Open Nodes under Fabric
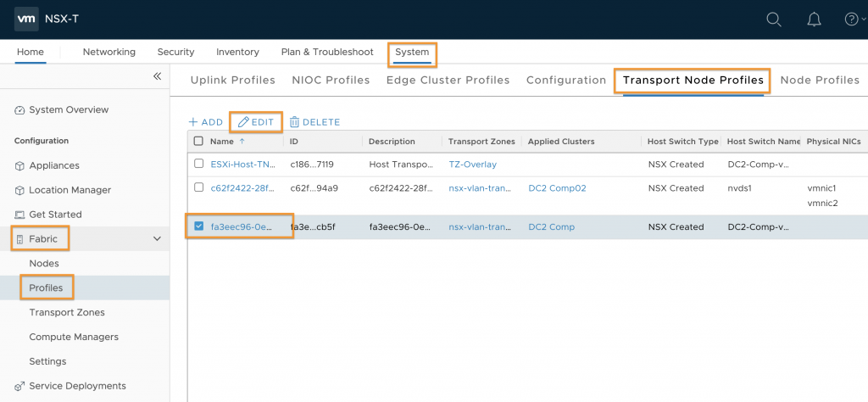 pyautogui.click(x=44, y=264)
